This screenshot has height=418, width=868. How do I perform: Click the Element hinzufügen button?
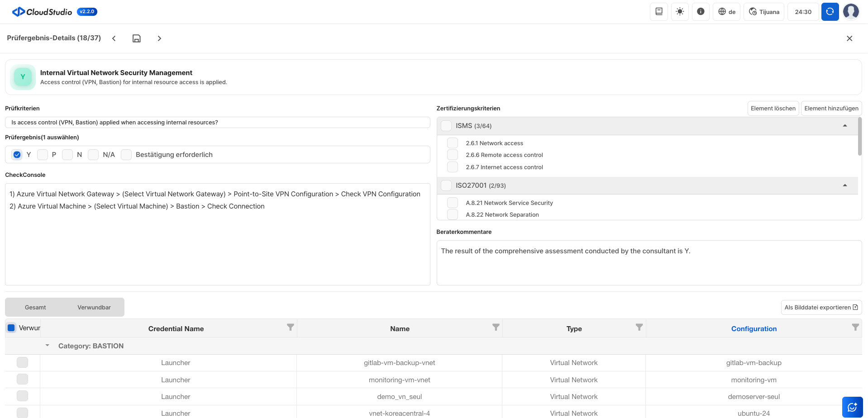(831, 108)
